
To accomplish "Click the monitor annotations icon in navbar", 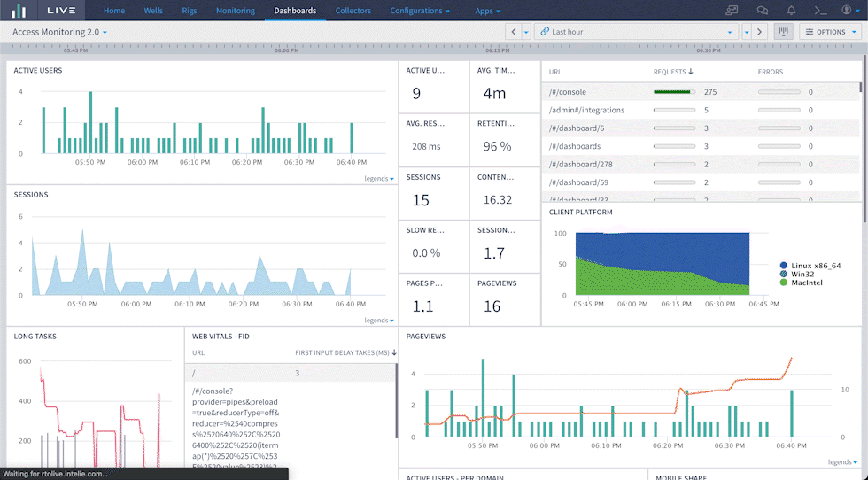I will tap(732, 11).
